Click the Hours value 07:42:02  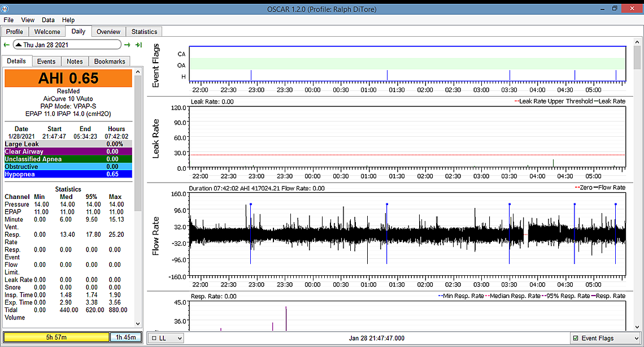116,136
